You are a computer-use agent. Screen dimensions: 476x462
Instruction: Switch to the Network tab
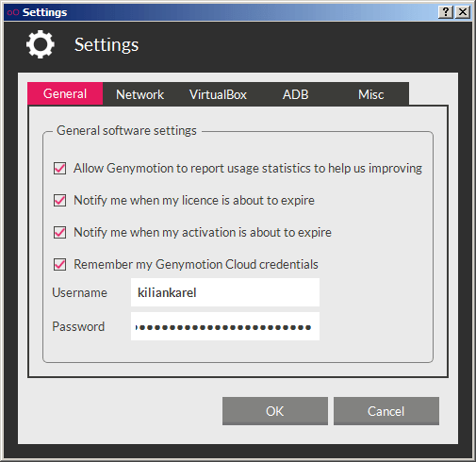click(140, 94)
